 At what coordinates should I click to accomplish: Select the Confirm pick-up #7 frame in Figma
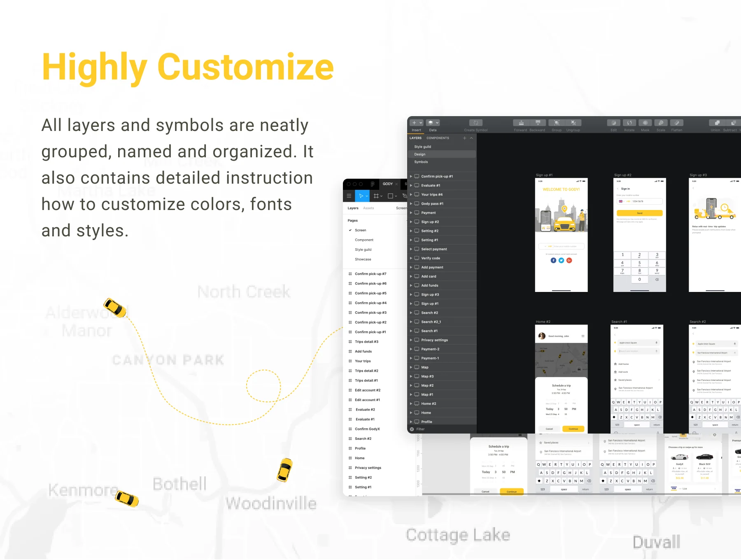pyautogui.click(x=375, y=274)
